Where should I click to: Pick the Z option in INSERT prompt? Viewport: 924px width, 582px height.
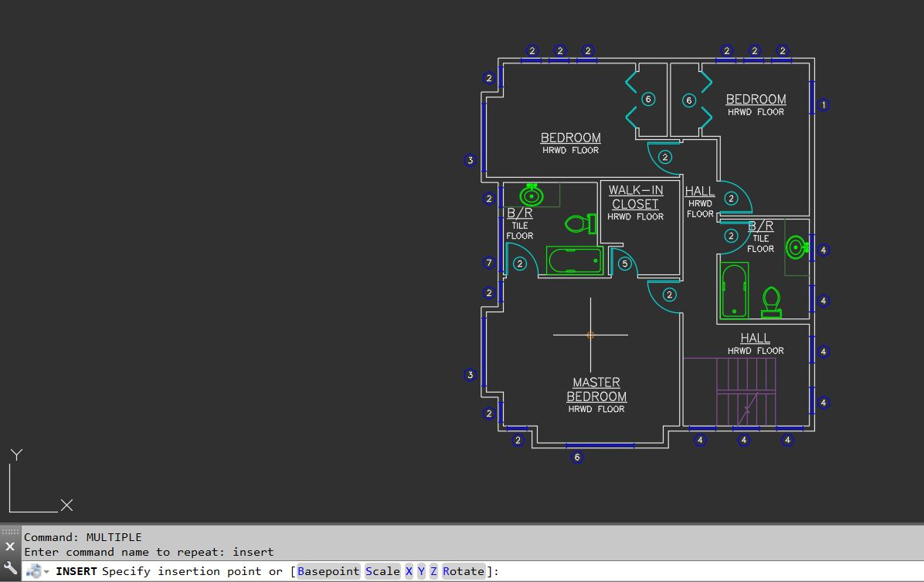coord(433,572)
